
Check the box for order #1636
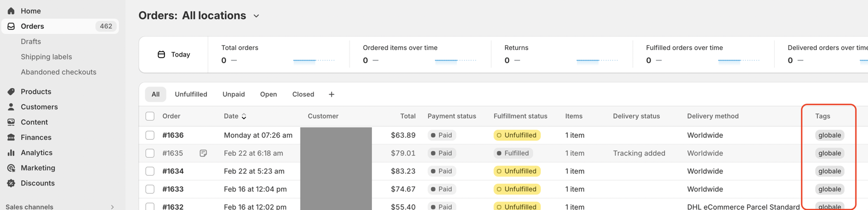[x=150, y=135]
